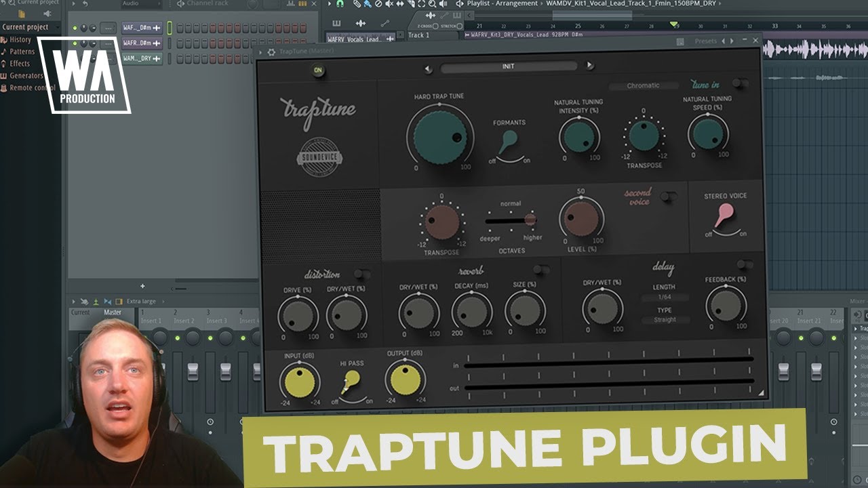Enable the distortion section switch

coord(361,273)
